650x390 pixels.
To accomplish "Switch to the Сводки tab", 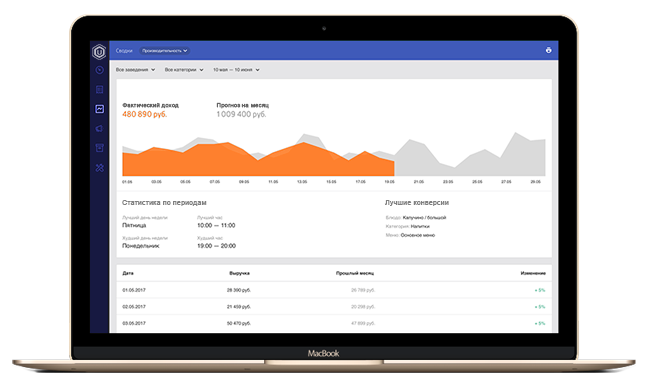I will pyautogui.click(x=124, y=51).
